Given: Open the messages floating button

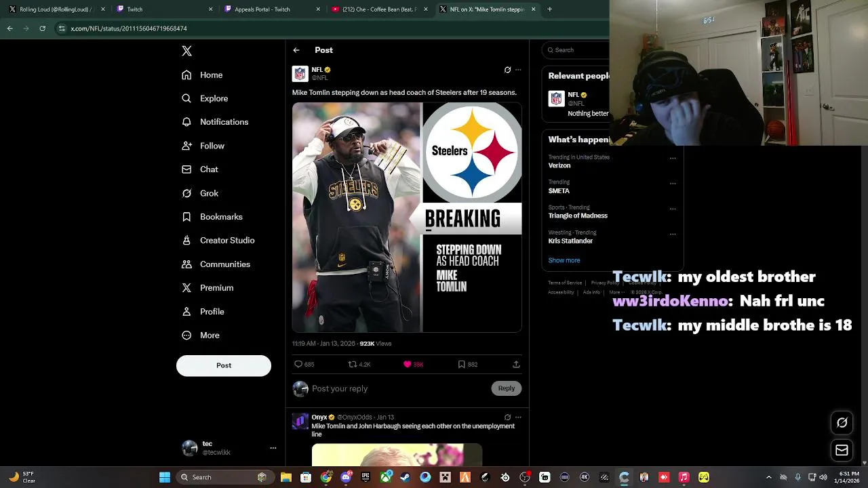Looking at the screenshot, I should coord(842,450).
